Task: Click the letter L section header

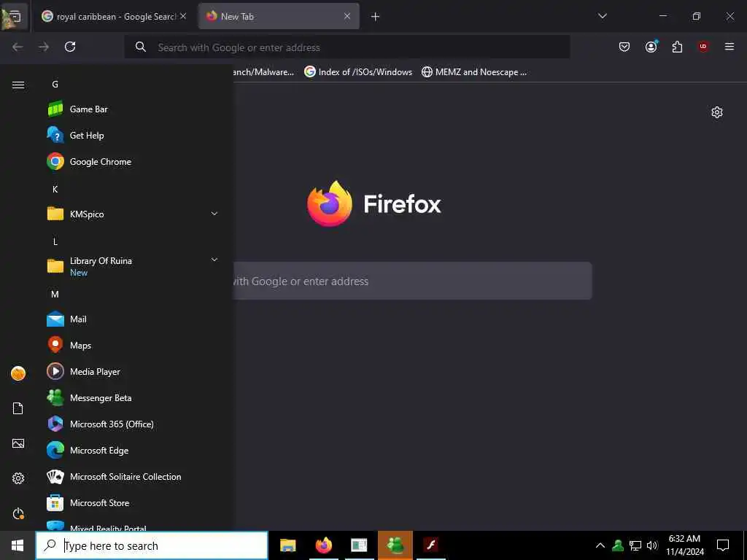Action: point(55,241)
